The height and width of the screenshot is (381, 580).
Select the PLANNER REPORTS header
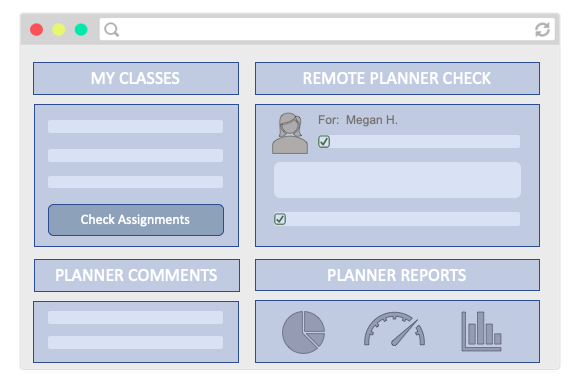point(397,275)
